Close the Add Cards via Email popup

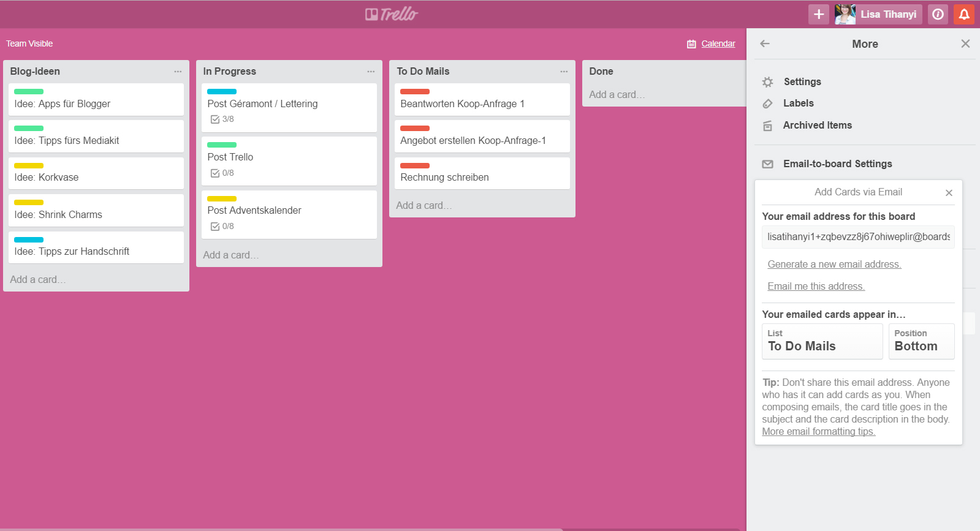click(x=949, y=193)
